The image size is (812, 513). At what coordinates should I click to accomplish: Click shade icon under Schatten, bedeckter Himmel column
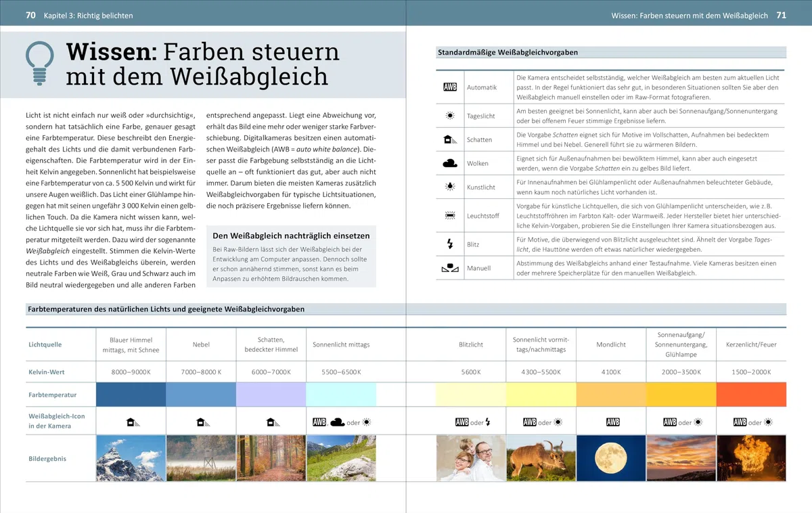tap(271, 422)
